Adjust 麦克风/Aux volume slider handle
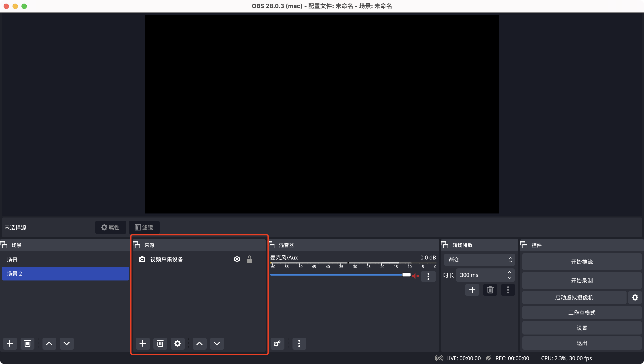This screenshot has width=644, height=364. click(x=406, y=274)
